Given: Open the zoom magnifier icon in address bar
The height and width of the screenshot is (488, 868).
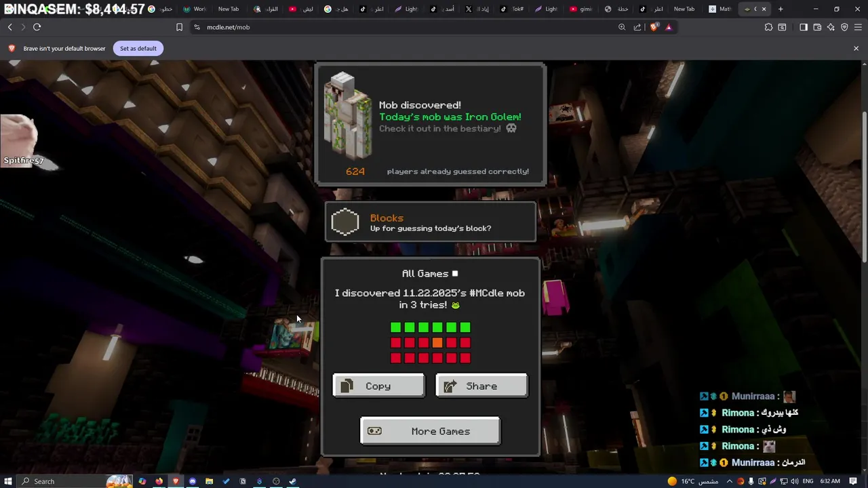Looking at the screenshot, I should [622, 27].
